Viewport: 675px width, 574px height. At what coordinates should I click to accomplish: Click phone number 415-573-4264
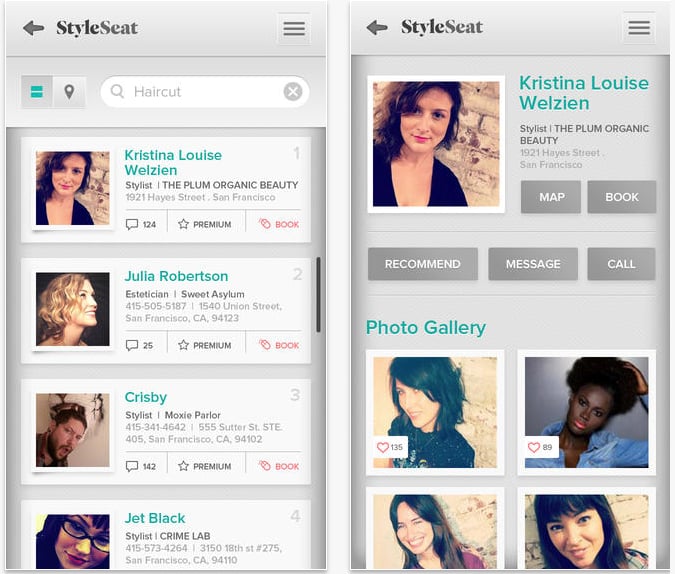[x=156, y=548]
